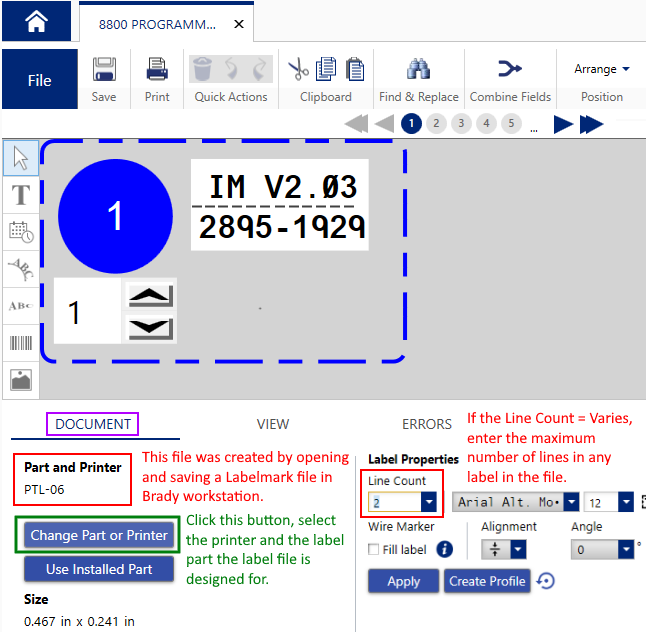This screenshot has height=632, width=646.
Task: Select the Barcode tool in sidebar
Action: 21,343
